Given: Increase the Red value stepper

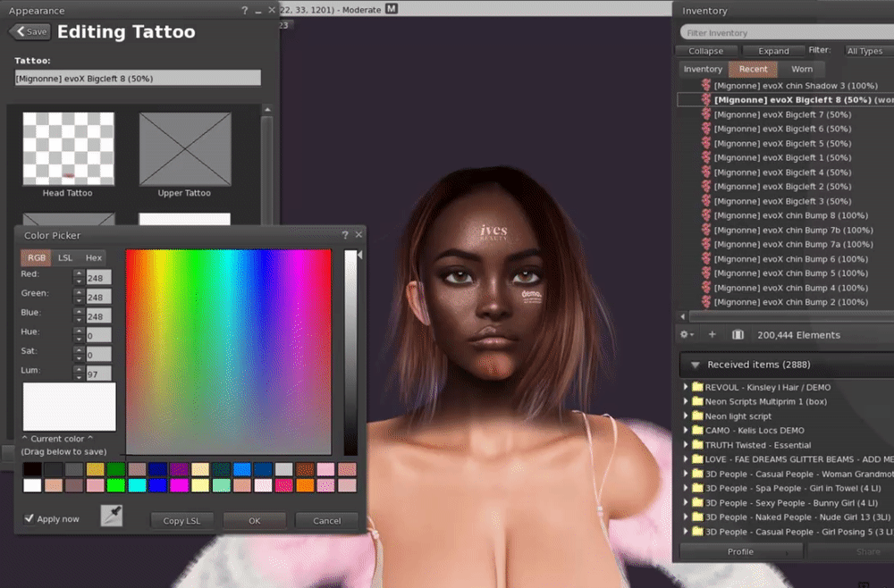Looking at the screenshot, I should 80,274.
